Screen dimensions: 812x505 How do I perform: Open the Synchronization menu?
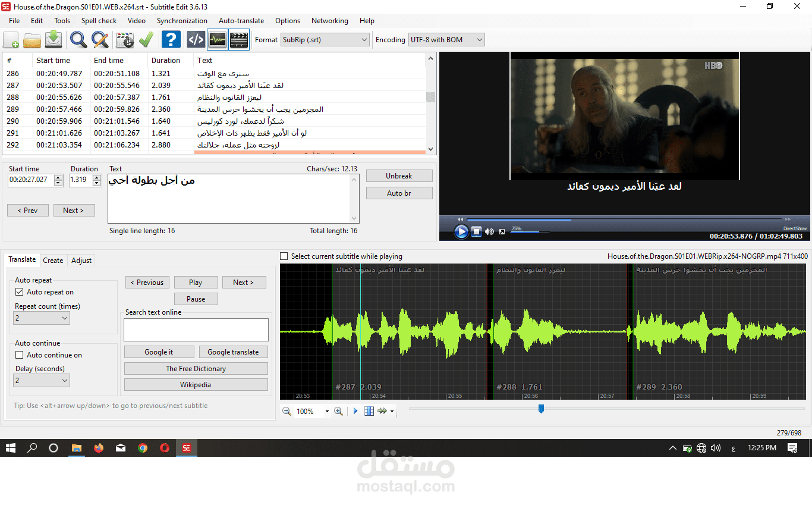(182, 20)
